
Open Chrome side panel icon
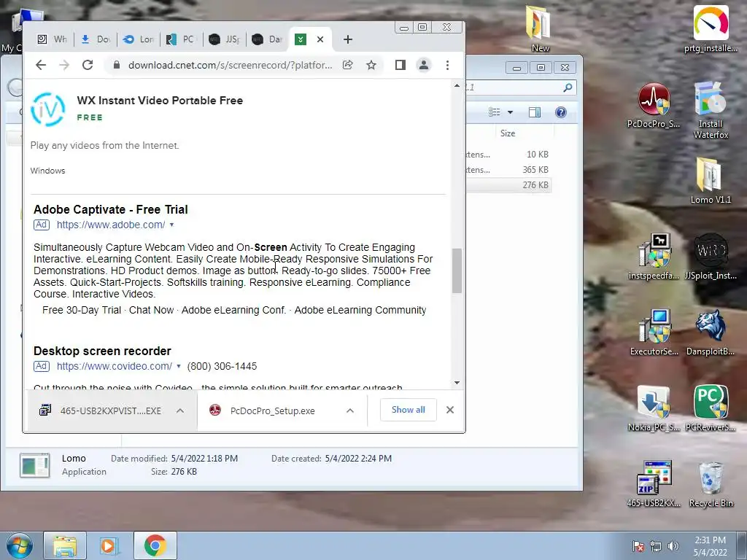(x=400, y=65)
